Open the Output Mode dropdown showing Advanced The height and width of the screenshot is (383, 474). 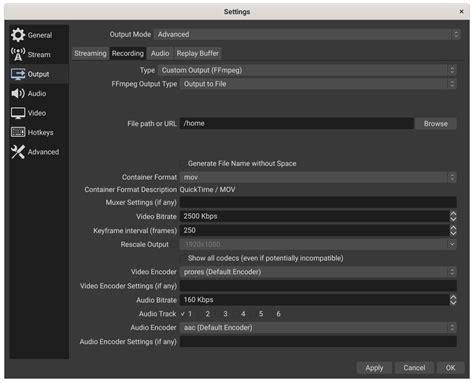pos(307,34)
